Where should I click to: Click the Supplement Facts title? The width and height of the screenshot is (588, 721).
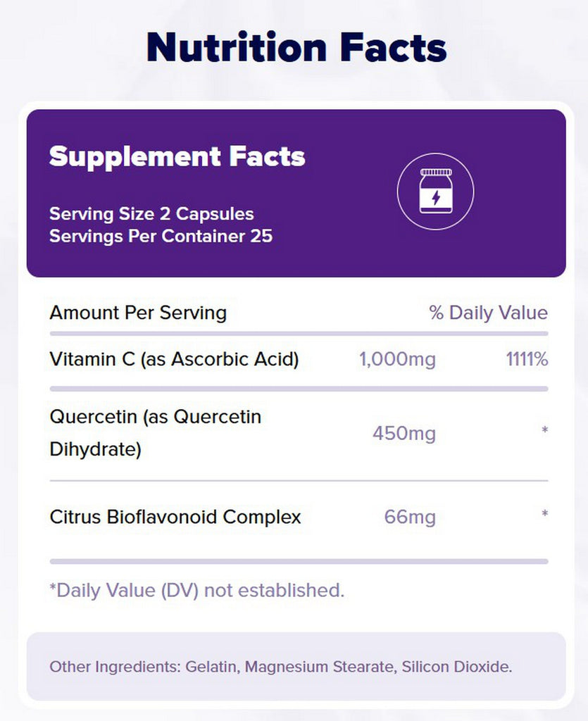tap(177, 156)
